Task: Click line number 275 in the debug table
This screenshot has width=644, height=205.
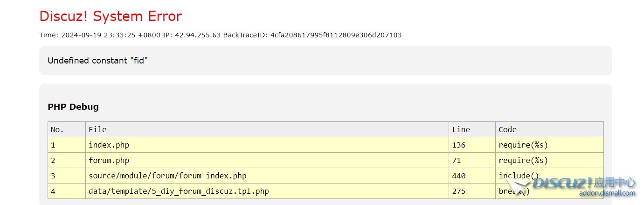Action: [458, 191]
